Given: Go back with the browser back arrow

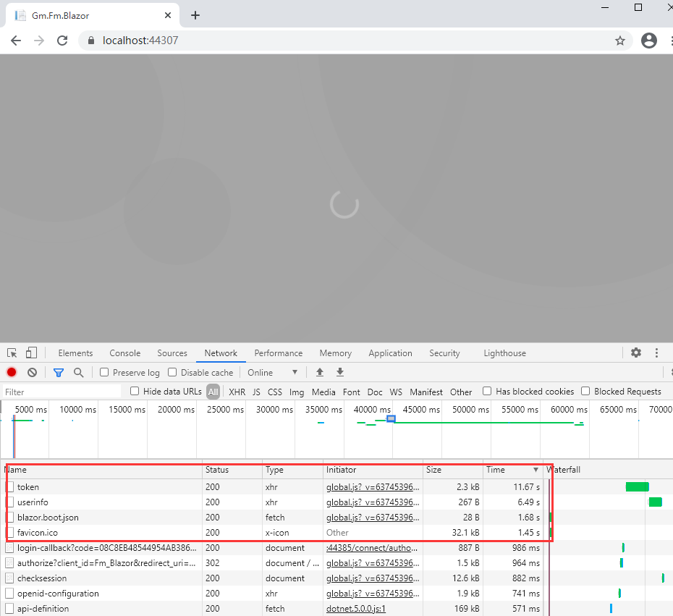Looking at the screenshot, I should tap(16, 41).
